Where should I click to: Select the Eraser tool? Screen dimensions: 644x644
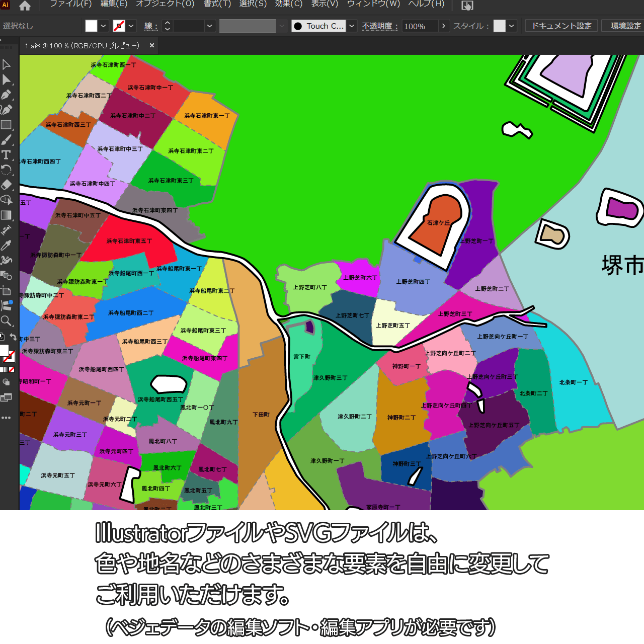[7, 185]
